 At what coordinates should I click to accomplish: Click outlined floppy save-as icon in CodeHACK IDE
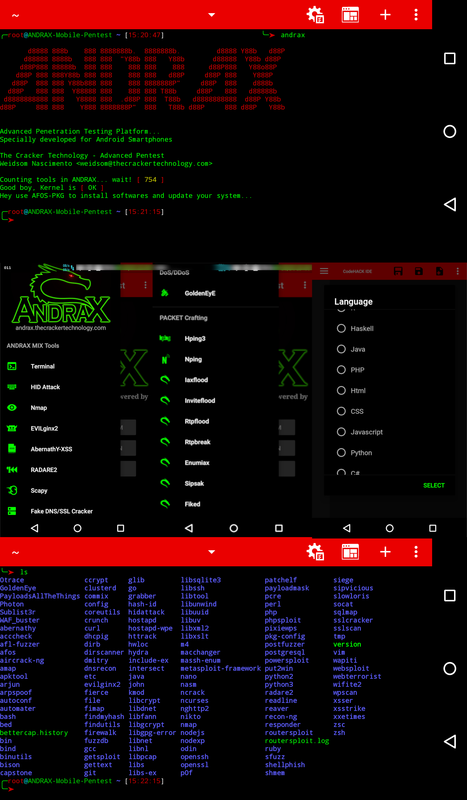399,271
